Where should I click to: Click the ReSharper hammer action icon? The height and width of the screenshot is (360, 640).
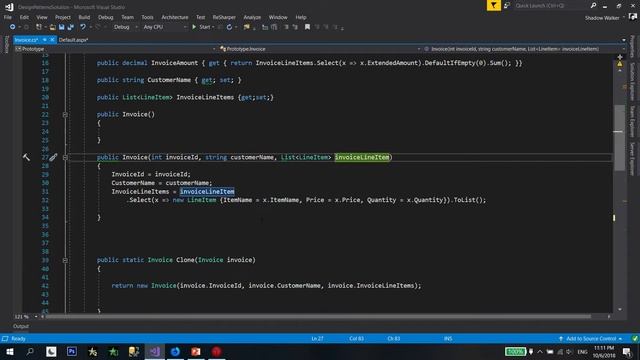(x=26, y=157)
